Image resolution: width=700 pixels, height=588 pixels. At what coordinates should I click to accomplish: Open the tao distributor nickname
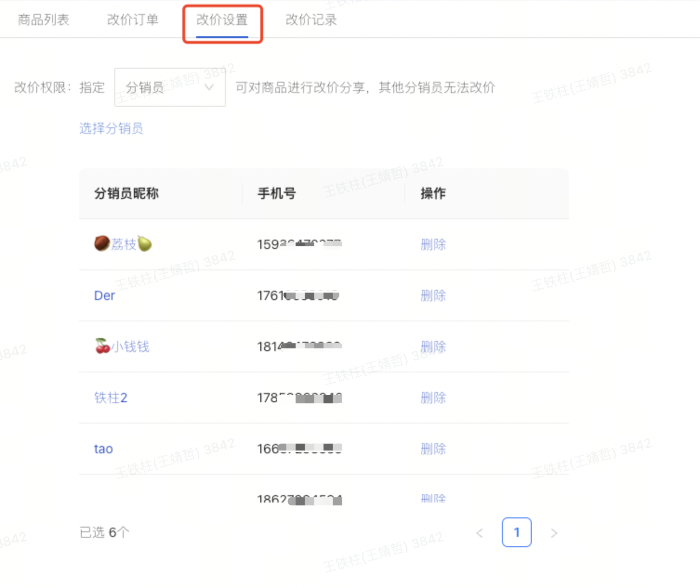[x=103, y=449]
